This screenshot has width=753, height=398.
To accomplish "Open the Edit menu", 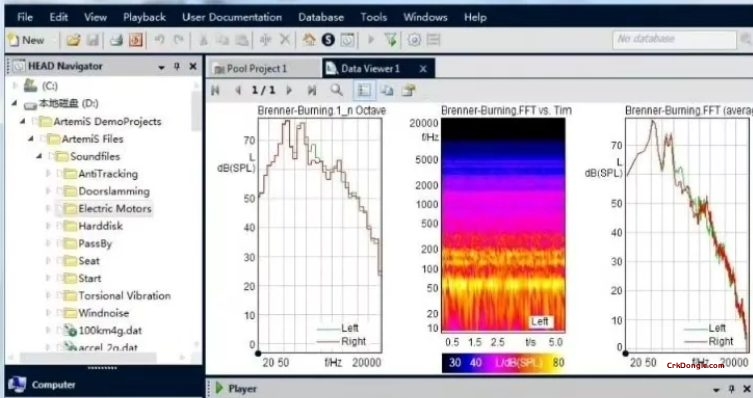I will click(59, 17).
